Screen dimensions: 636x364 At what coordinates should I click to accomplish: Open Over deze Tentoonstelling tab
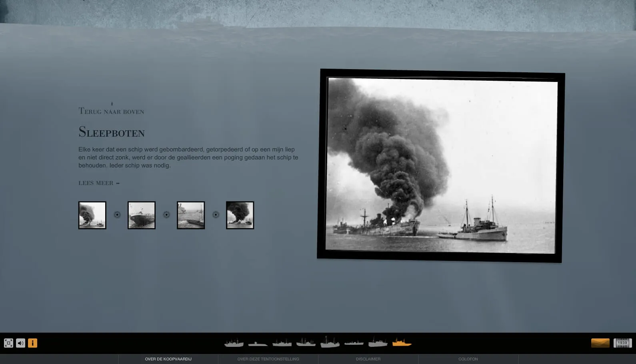click(268, 359)
